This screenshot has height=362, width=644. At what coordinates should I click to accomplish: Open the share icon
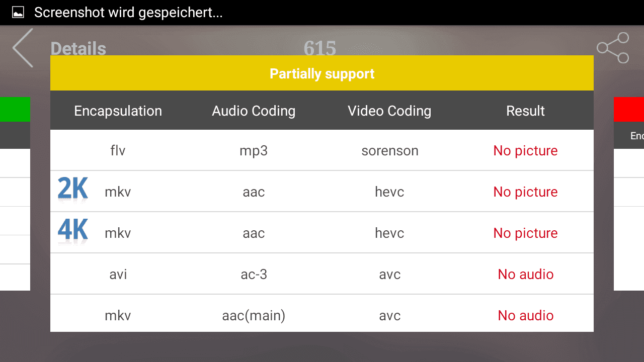tap(613, 48)
